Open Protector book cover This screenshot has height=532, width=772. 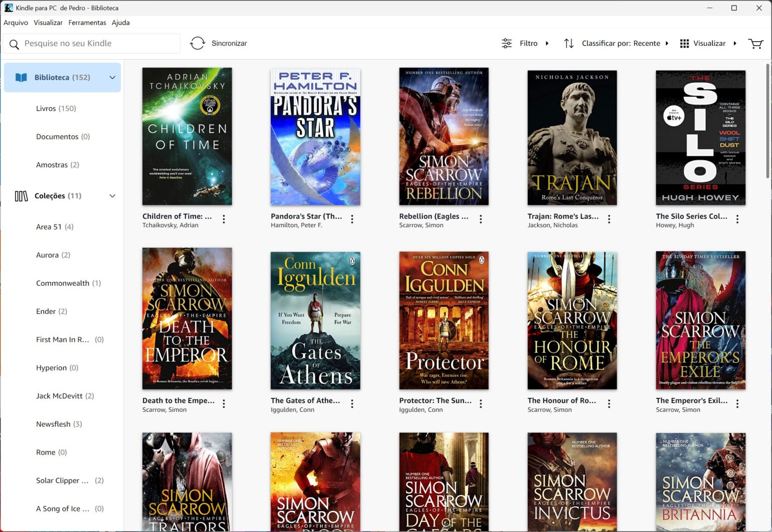coord(444,321)
